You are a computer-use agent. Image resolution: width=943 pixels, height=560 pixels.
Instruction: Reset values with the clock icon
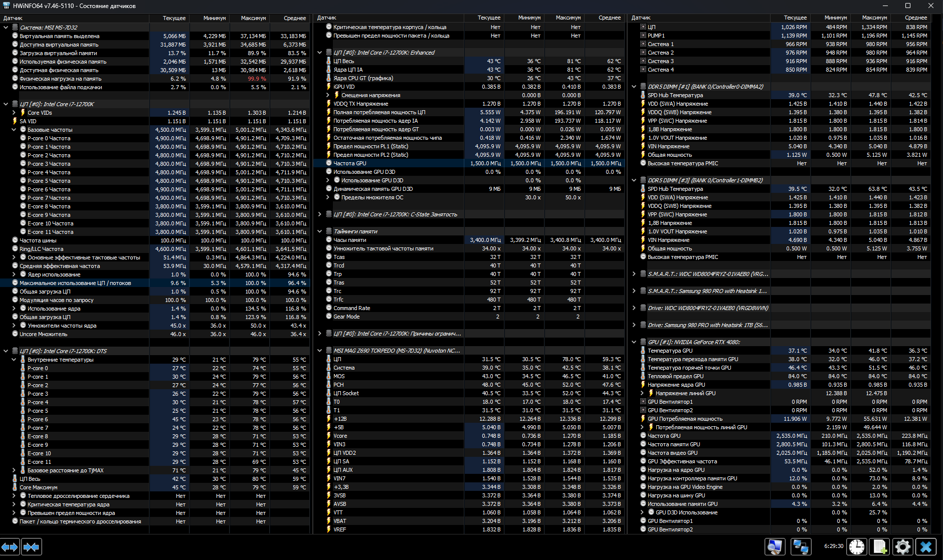tap(857, 546)
